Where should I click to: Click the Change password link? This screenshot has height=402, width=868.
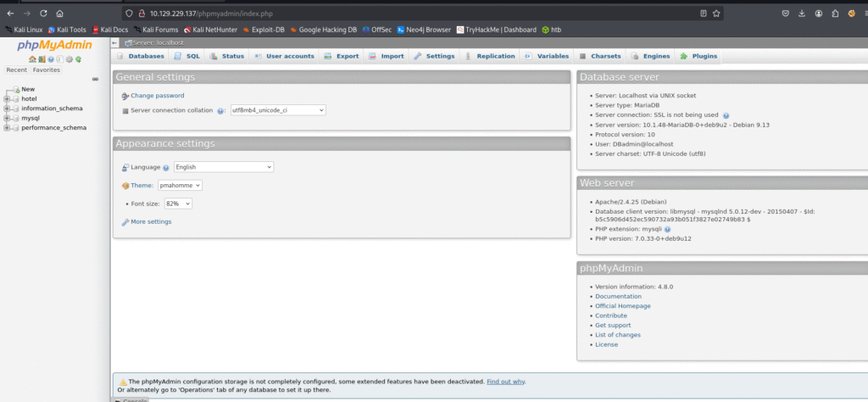point(157,96)
